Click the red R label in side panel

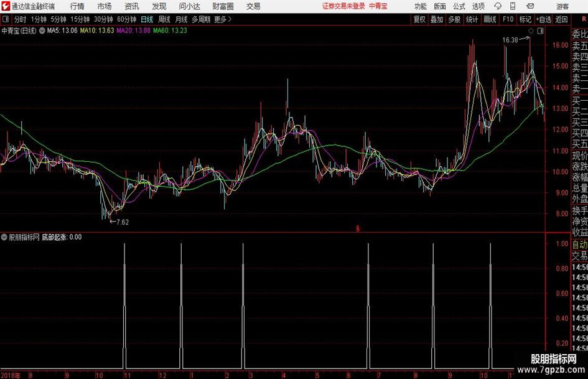pos(584,19)
